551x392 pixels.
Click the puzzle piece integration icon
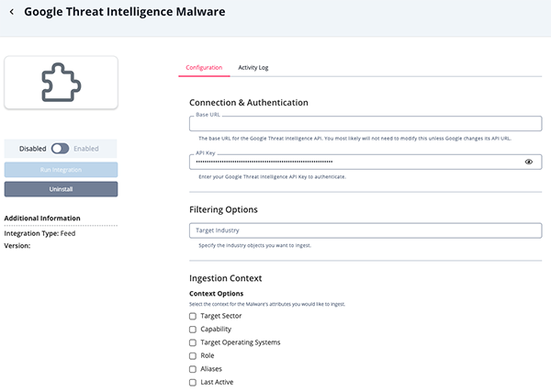(62, 83)
